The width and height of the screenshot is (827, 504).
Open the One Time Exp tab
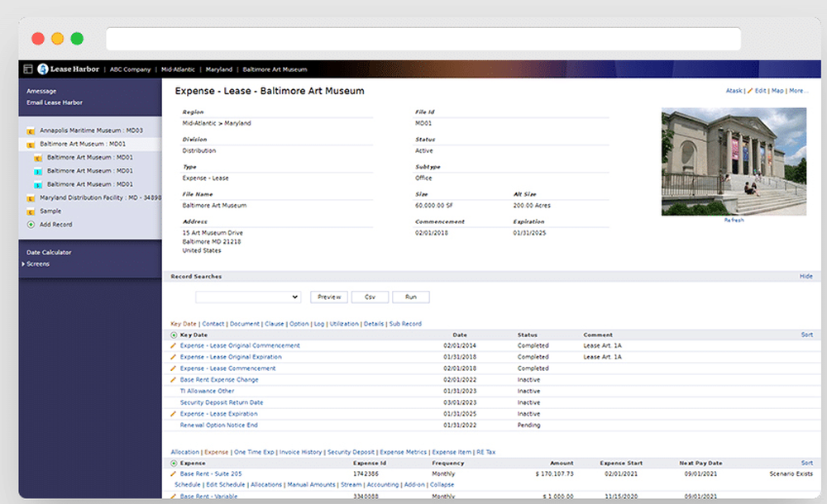click(x=254, y=452)
